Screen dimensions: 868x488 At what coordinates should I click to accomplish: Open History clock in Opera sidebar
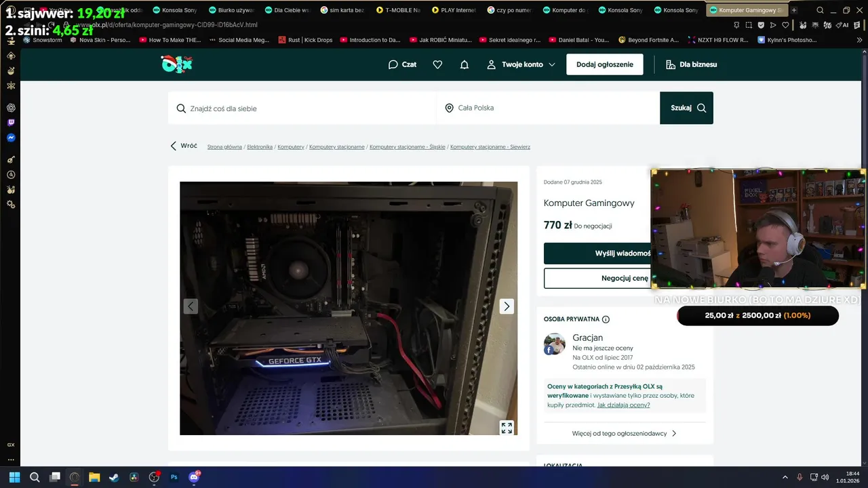coord(11,175)
